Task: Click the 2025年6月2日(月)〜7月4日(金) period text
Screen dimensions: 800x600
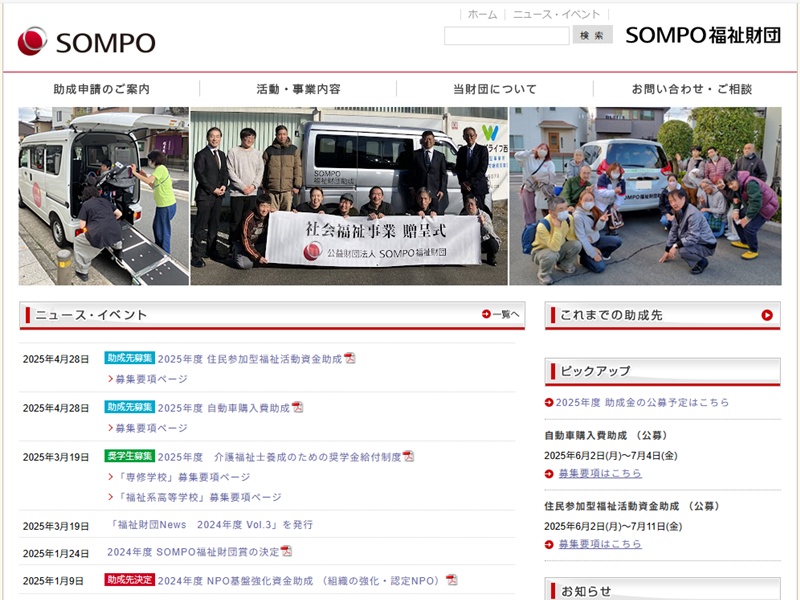Action: [611, 456]
